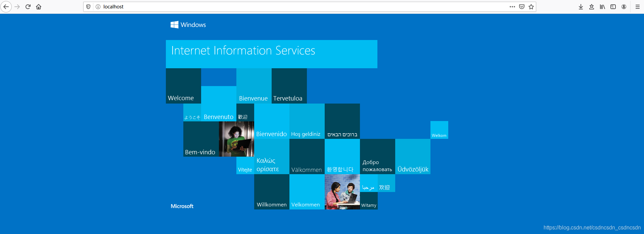
Task: Open tracking protection shield icon
Action: (x=88, y=7)
